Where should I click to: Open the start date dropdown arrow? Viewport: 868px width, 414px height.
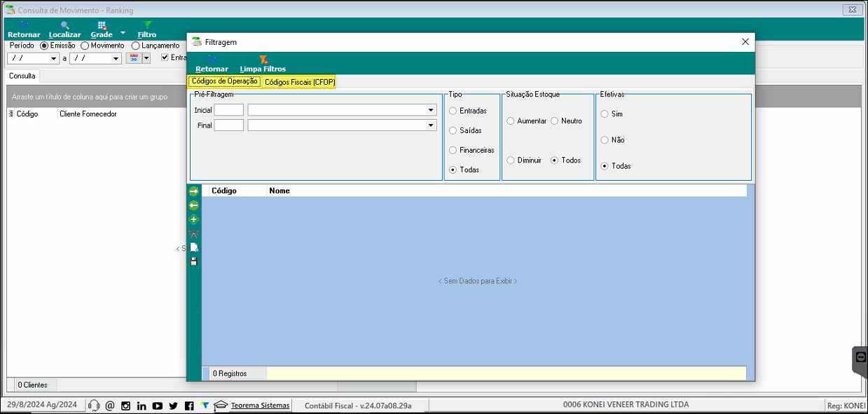click(x=54, y=59)
